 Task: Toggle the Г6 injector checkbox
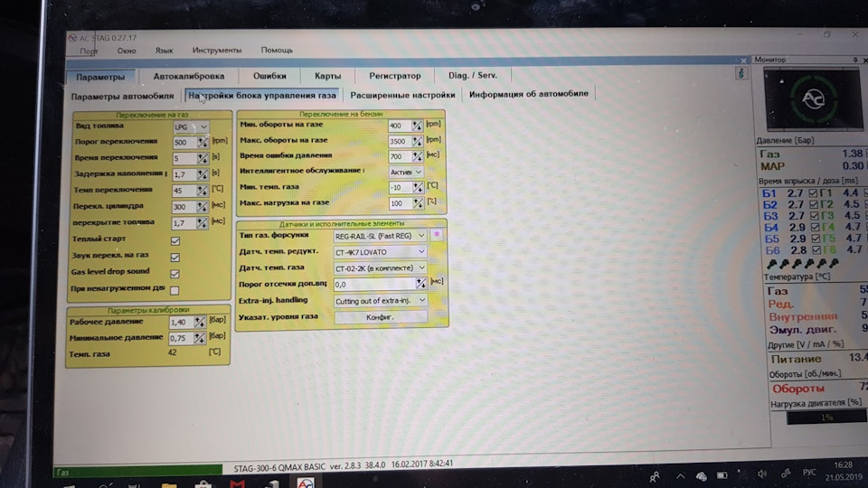tap(816, 250)
